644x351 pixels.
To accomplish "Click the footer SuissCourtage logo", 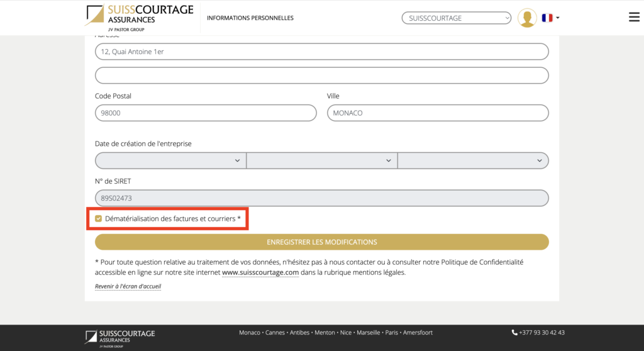I will (x=120, y=337).
